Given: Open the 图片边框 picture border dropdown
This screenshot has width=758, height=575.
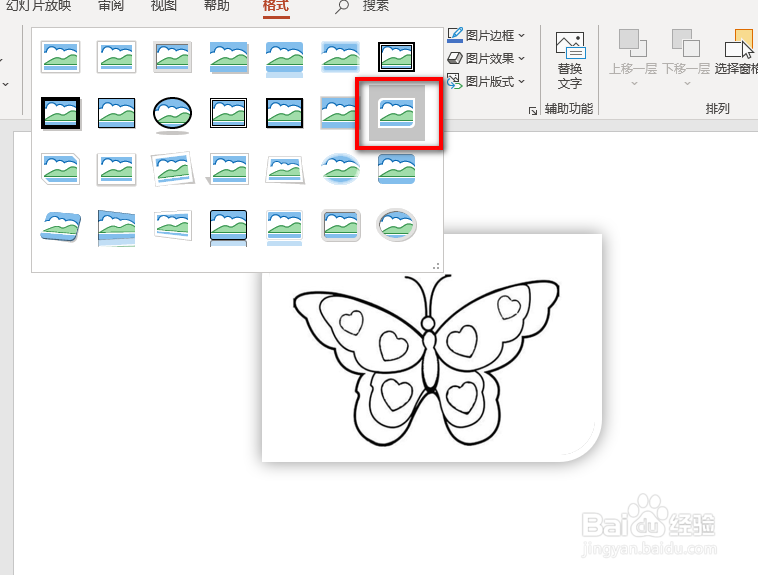Looking at the screenshot, I should click(x=486, y=35).
